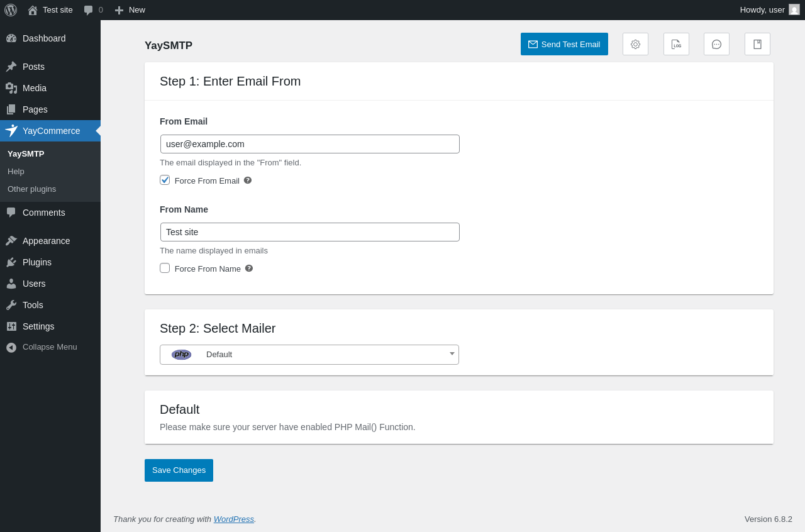Click the Users person icon
805x532 pixels.
click(x=11, y=284)
